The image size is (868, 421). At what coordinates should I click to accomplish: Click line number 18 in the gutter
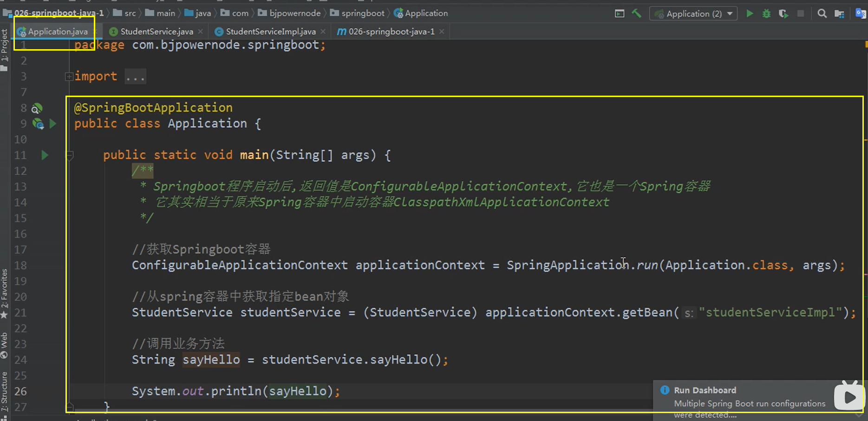coord(20,265)
